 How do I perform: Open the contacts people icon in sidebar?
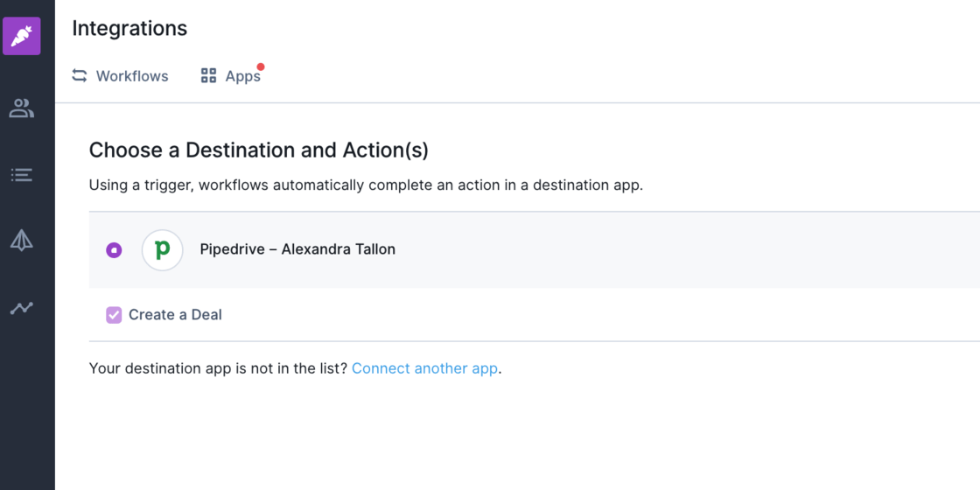pyautogui.click(x=22, y=108)
